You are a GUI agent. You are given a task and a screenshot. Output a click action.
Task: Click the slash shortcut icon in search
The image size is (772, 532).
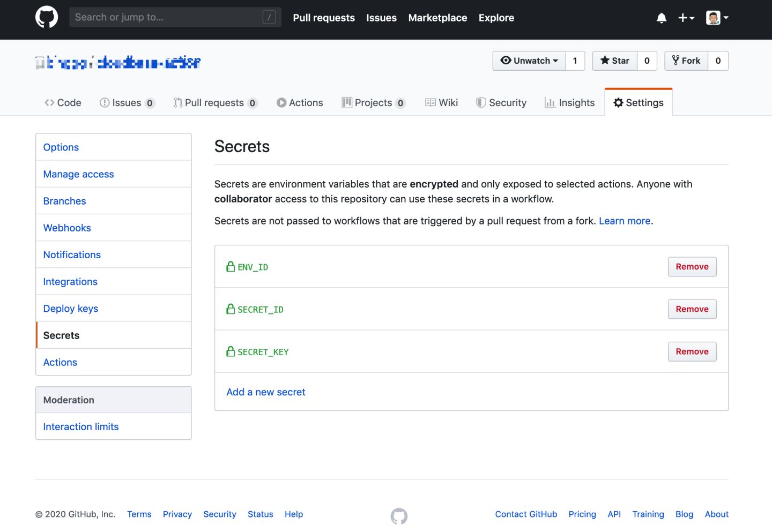point(269,17)
